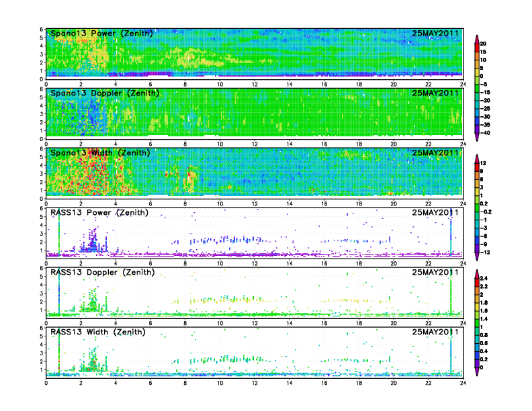Click the yellow segment of the bottom colorbar
532x411 pixels.
(477, 307)
